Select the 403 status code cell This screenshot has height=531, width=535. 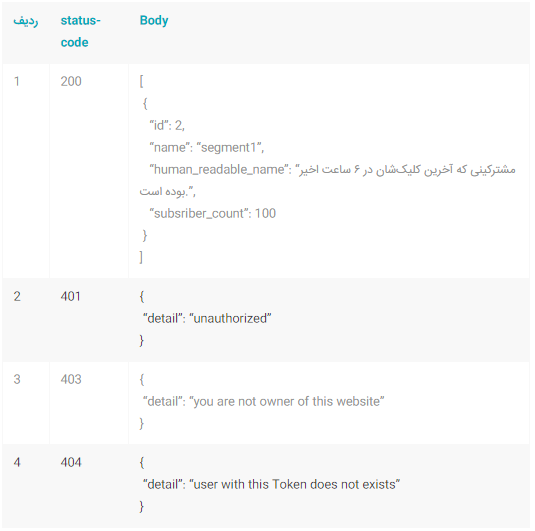pyautogui.click(x=71, y=379)
